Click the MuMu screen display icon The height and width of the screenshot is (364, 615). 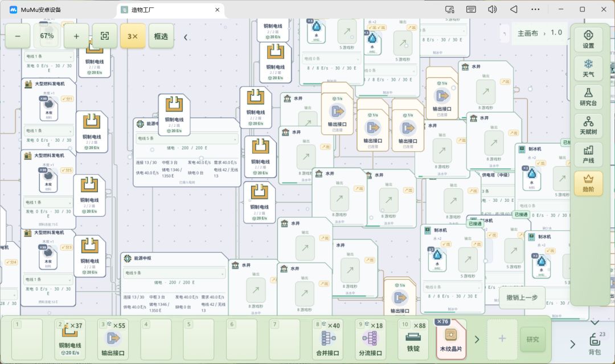pyautogui.click(x=449, y=10)
